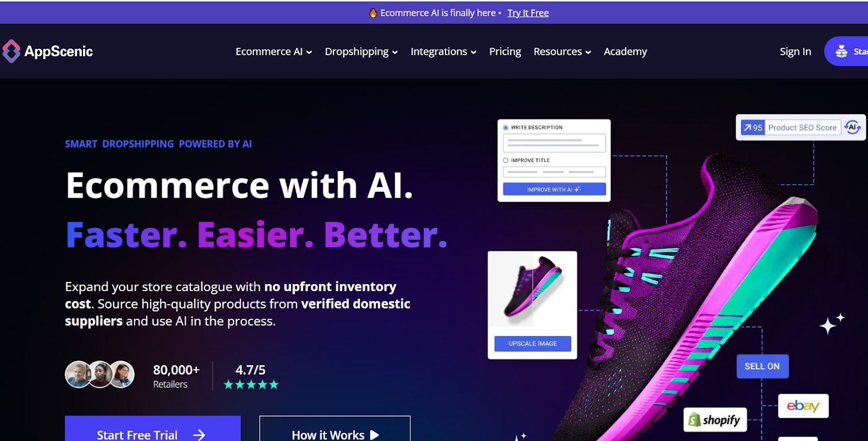
Task: Select the Improve Title radio button
Action: click(506, 160)
